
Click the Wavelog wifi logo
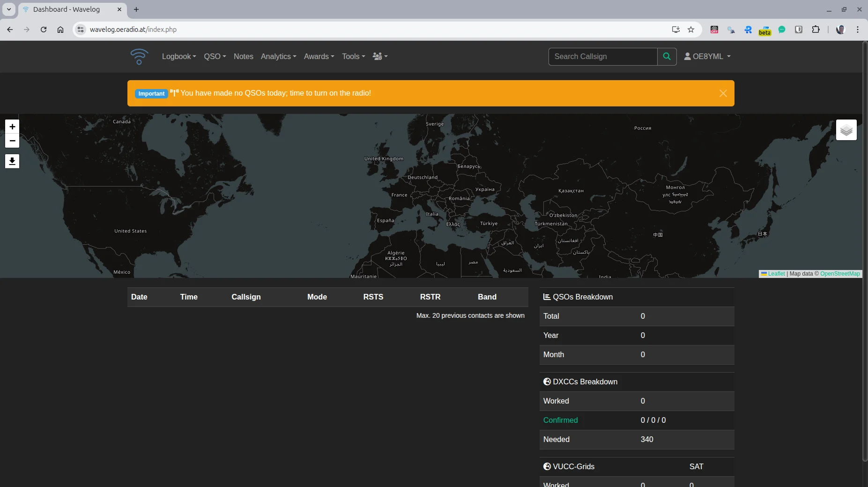tap(139, 56)
